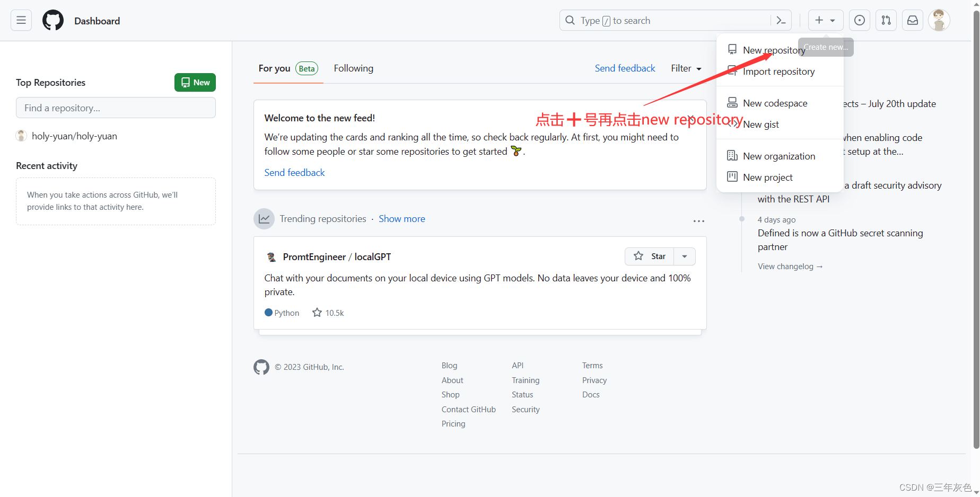This screenshot has height=497, width=980.
Task: Click your profile avatar picture
Action: (939, 20)
